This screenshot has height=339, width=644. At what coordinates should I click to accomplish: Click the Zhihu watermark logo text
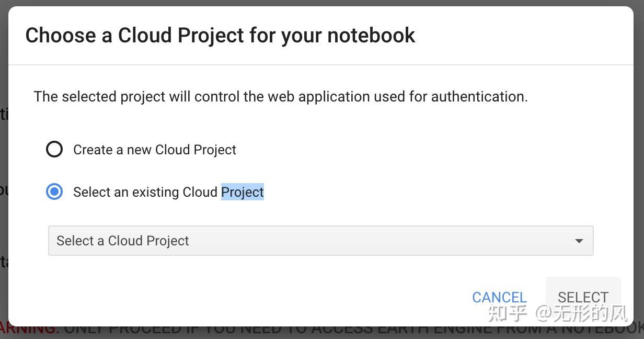coord(507,313)
